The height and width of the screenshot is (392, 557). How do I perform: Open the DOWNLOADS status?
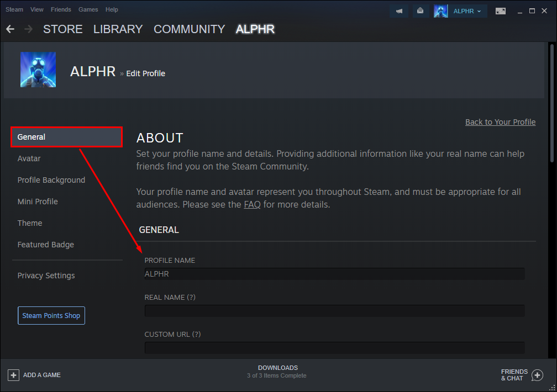tap(278, 368)
